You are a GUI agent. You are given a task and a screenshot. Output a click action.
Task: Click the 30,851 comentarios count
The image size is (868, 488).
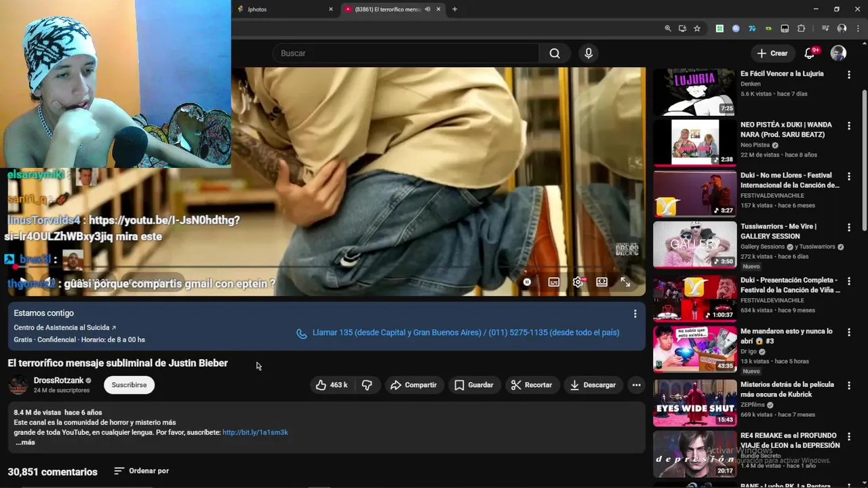click(x=52, y=472)
